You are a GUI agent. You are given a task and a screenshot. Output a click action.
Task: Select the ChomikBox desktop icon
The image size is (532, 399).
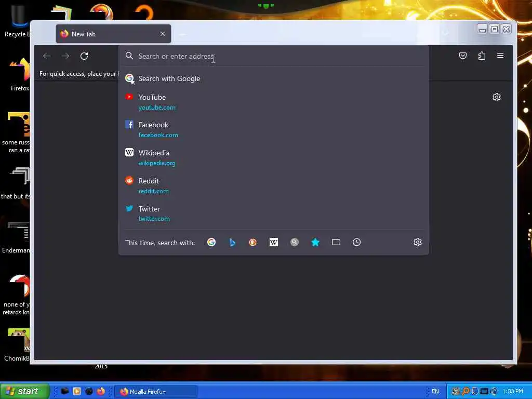tap(17, 345)
